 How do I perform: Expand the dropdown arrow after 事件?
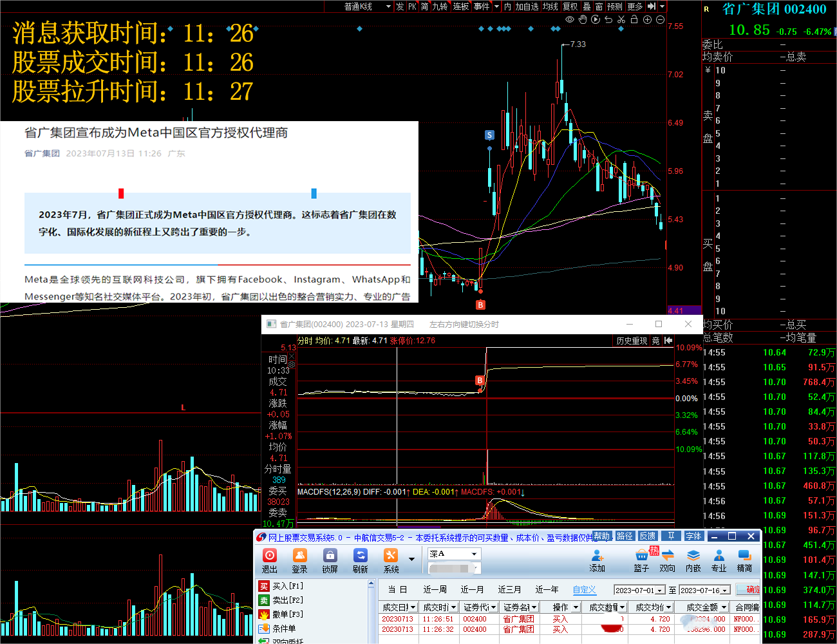(x=496, y=6)
